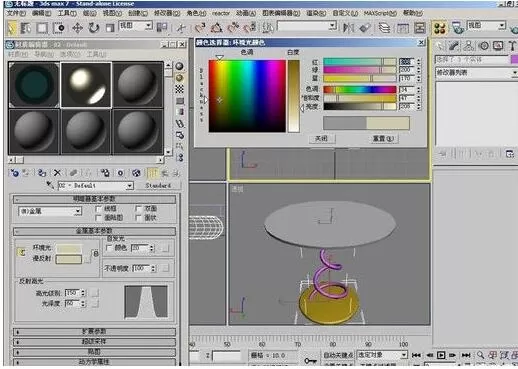Select the Mirror tool in main toolbar

pos(348,28)
